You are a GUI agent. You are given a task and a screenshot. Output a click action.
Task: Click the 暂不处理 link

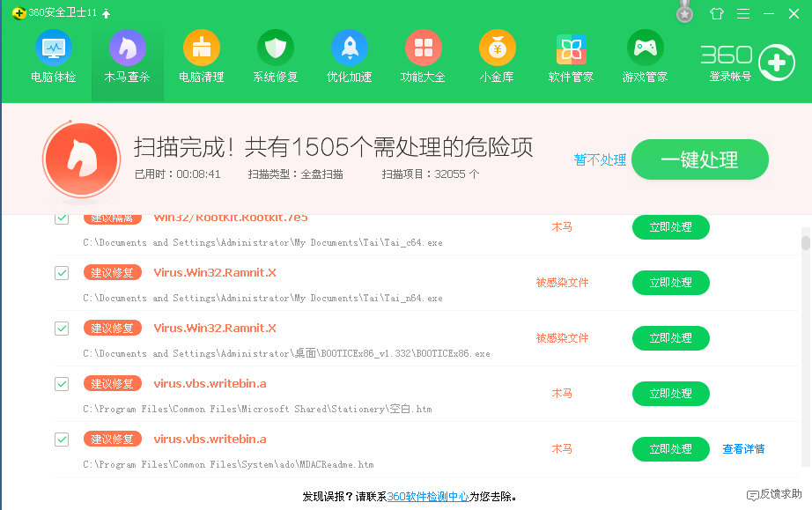600,160
